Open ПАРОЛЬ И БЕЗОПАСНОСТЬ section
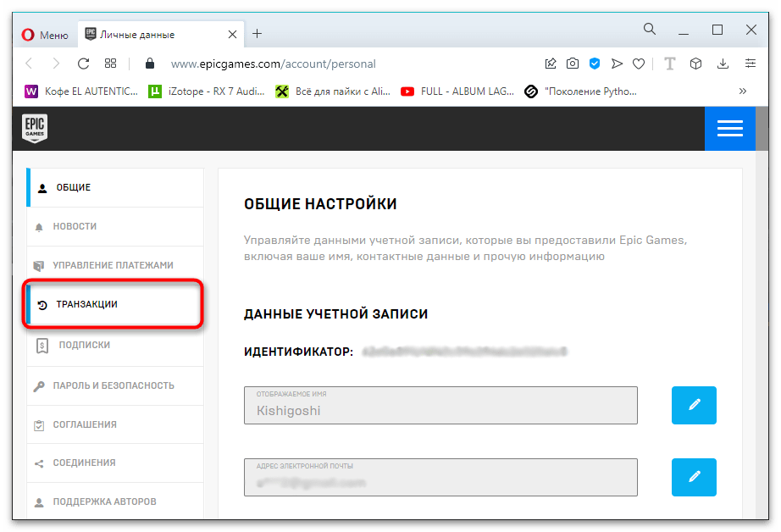781x532 pixels. 115,386
